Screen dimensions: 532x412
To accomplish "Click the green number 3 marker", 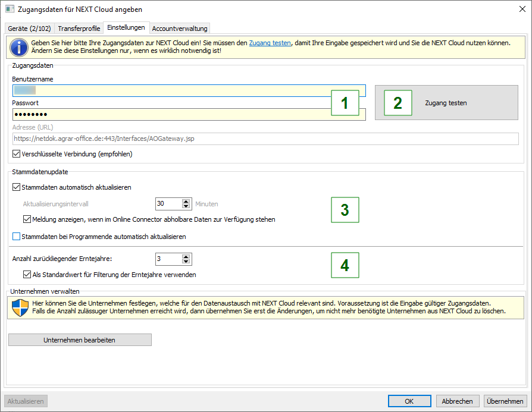I will (x=345, y=209).
